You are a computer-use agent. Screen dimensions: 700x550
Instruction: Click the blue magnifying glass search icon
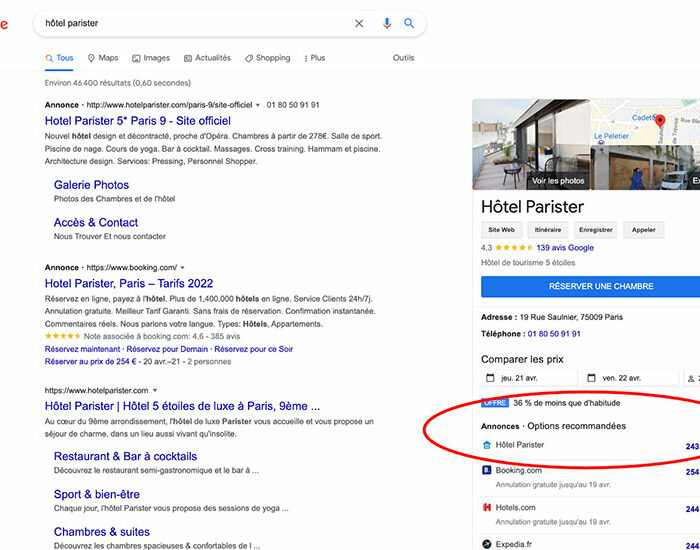(x=409, y=23)
